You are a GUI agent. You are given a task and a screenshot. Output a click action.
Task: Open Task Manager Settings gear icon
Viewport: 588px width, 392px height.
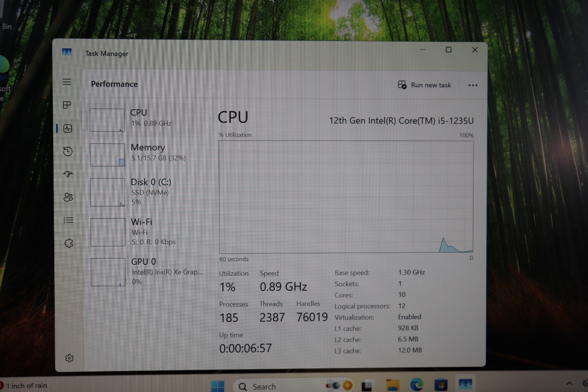tap(69, 358)
